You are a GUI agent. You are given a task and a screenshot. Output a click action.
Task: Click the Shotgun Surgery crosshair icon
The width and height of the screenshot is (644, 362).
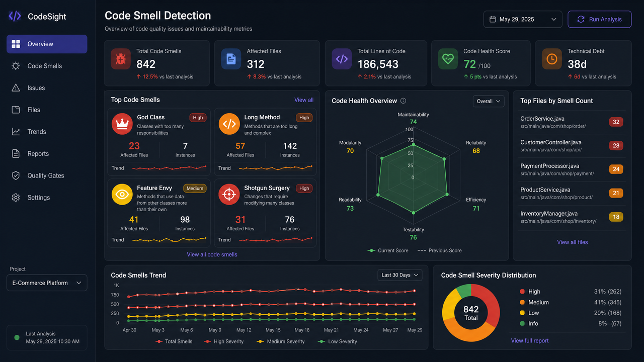click(229, 194)
